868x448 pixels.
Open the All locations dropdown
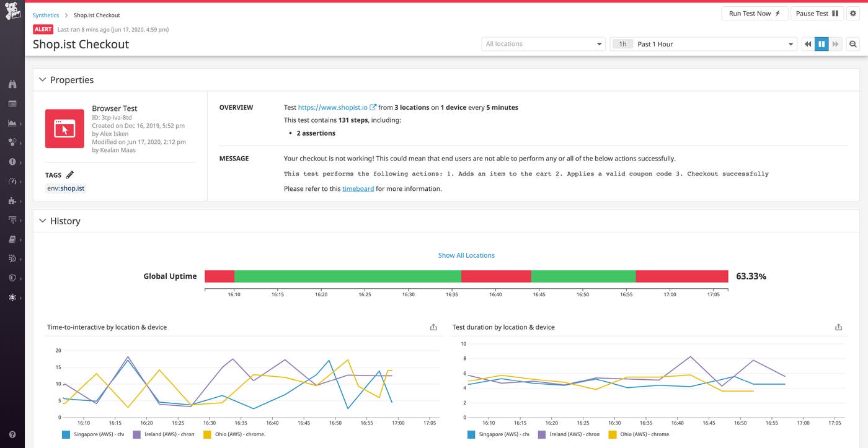543,44
